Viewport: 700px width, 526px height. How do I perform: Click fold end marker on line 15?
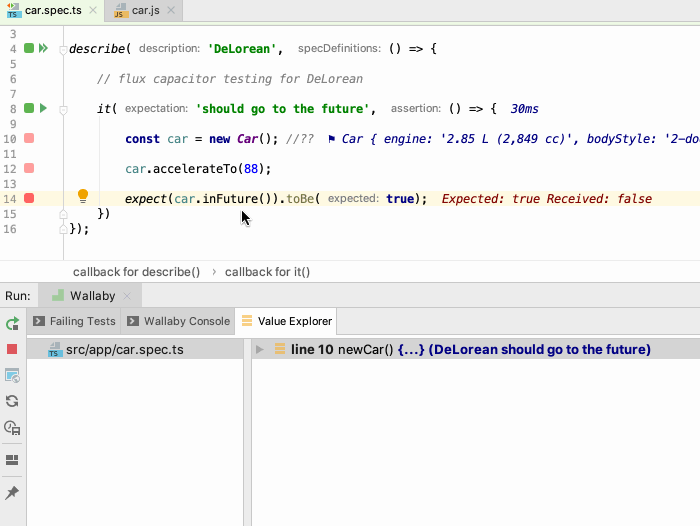(63, 214)
